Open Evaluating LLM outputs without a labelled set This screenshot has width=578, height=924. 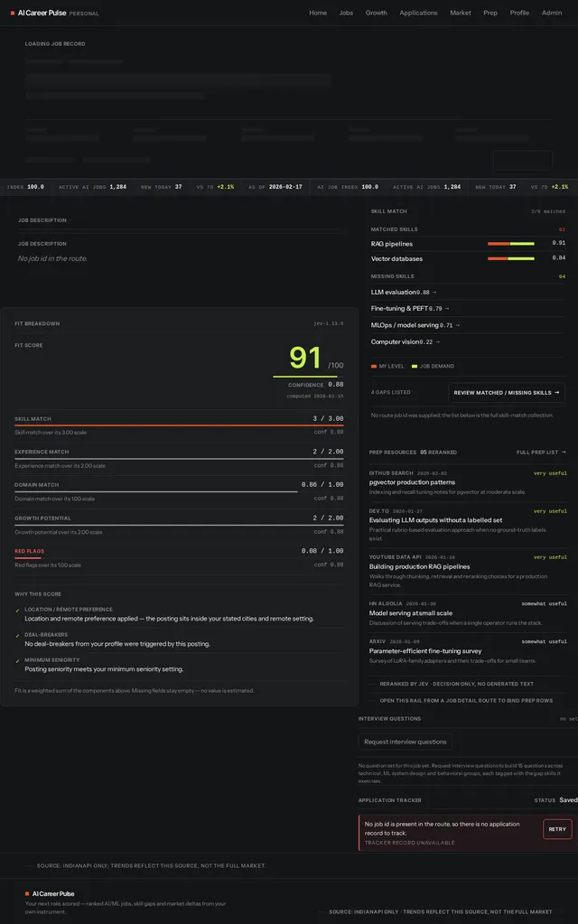pyautogui.click(x=435, y=520)
